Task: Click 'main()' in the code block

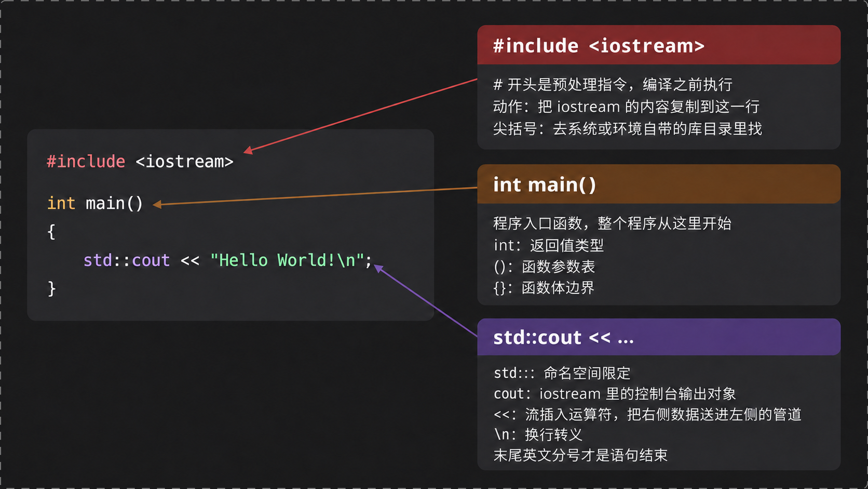Action: tap(114, 203)
